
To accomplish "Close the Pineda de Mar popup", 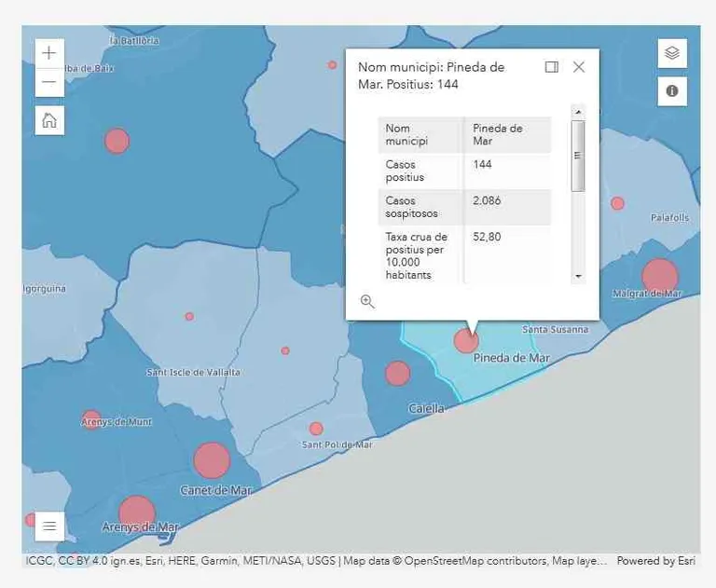I will [x=579, y=67].
